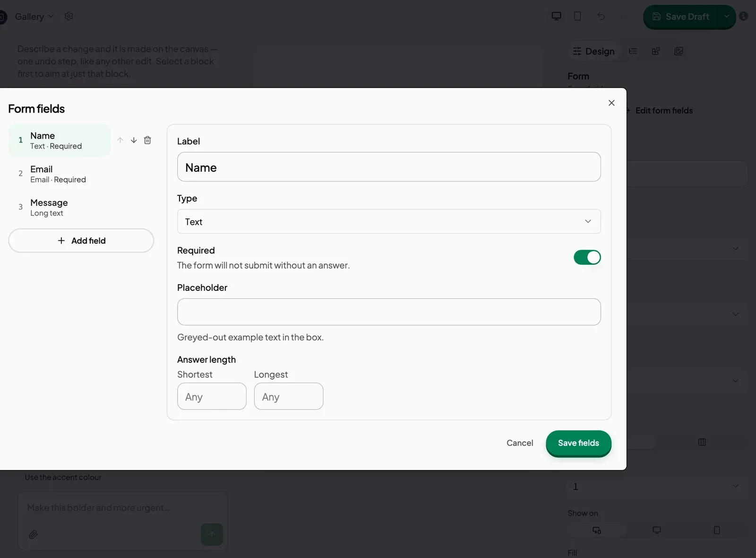
Task: Click the info icon beside Save Draft
Action: pyautogui.click(x=744, y=16)
